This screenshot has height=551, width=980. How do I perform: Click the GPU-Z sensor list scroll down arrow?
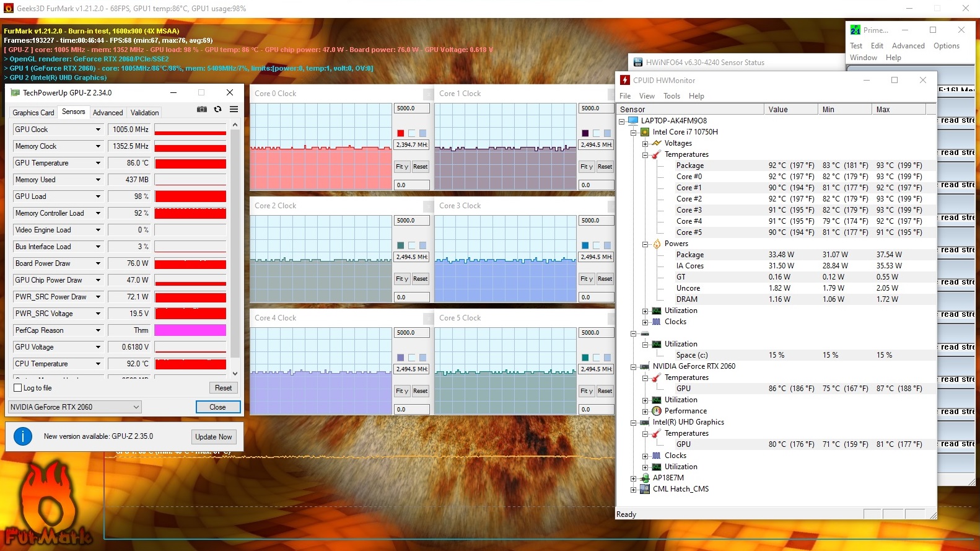pyautogui.click(x=235, y=374)
